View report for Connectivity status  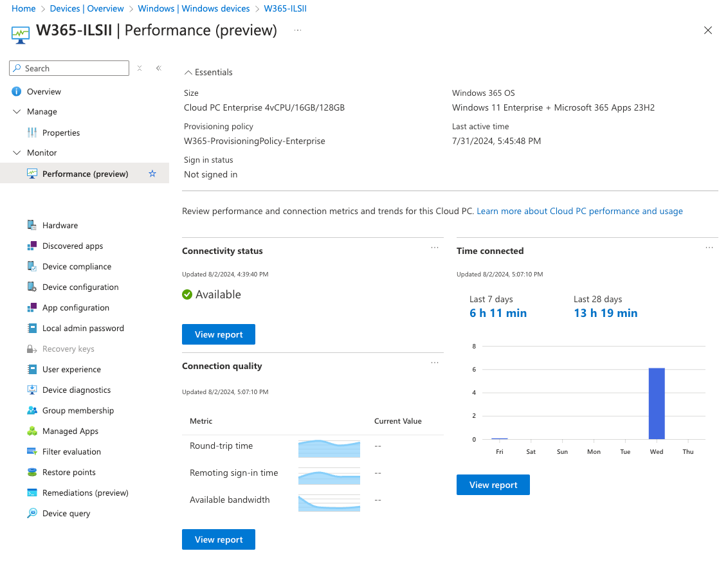point(219,334)
